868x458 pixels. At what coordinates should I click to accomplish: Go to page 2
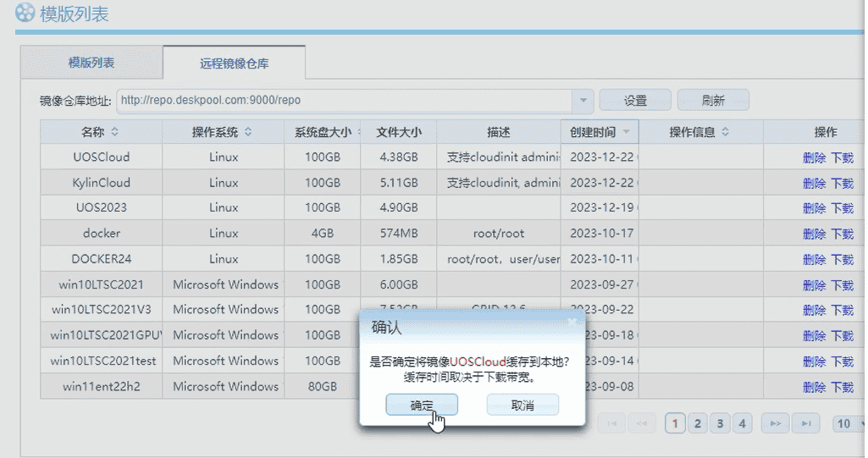click(x=698, y=423)
